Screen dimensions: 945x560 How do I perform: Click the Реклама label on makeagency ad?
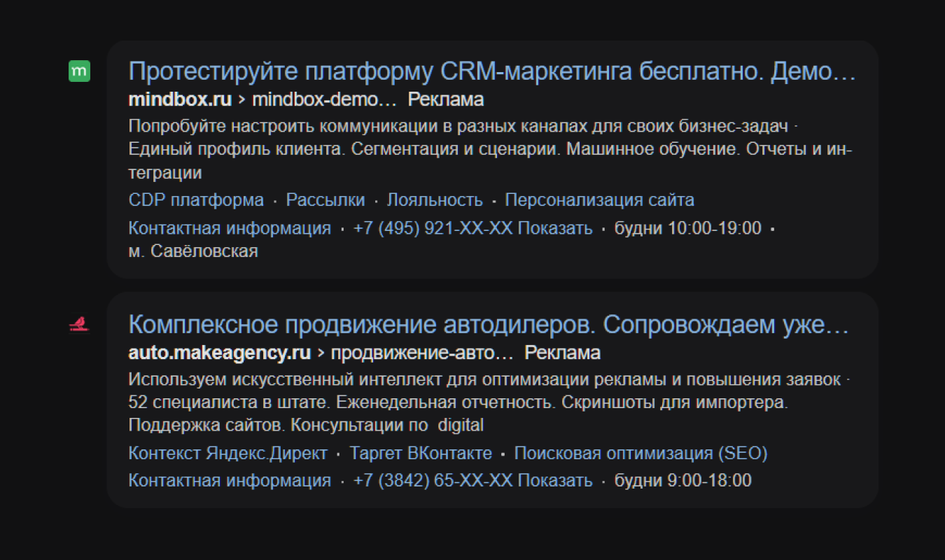coord(563,352)
